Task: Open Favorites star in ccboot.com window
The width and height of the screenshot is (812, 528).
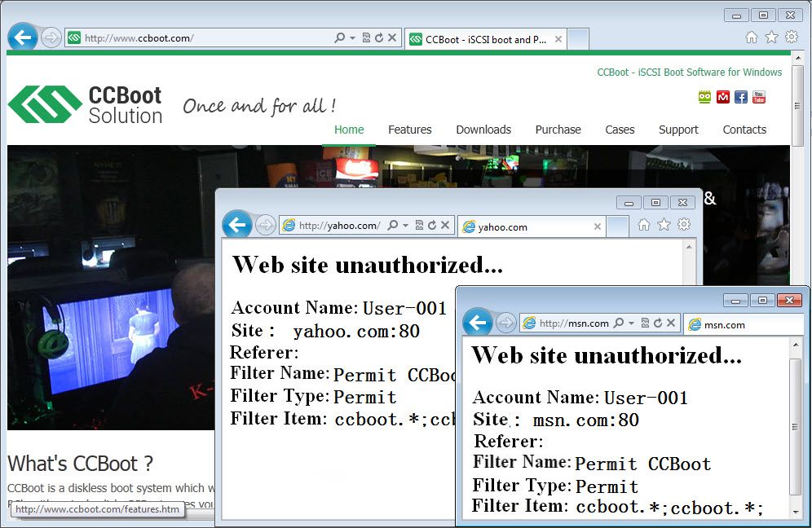Action: [x=771, y=37]
